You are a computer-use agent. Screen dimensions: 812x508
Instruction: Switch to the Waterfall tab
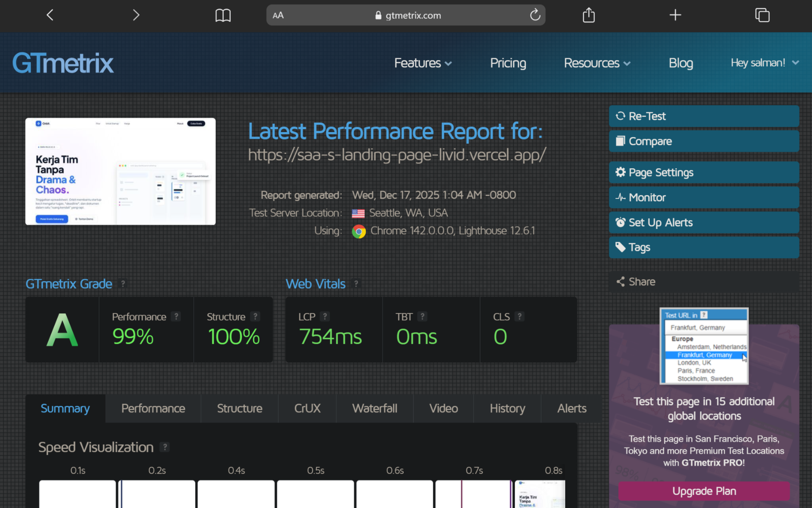click(374, 408)
